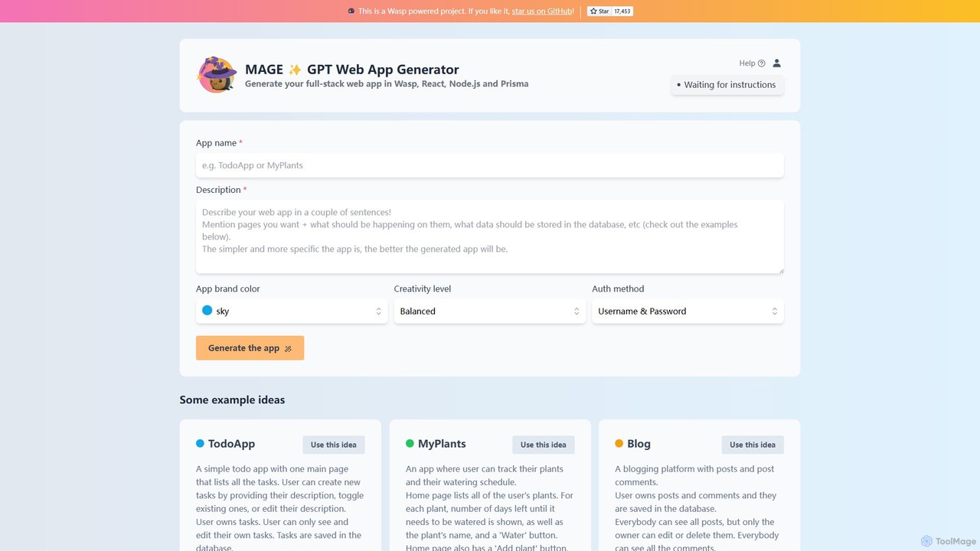Click the Description text area
The image size is (980, 551).
click(x=490, y=236)
